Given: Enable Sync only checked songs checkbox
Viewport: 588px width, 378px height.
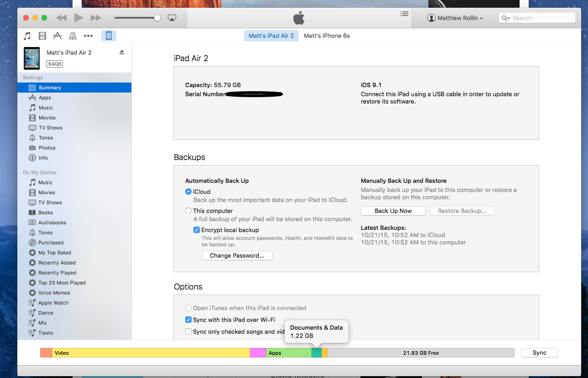Looking at the screenshot, I should 188,332.
